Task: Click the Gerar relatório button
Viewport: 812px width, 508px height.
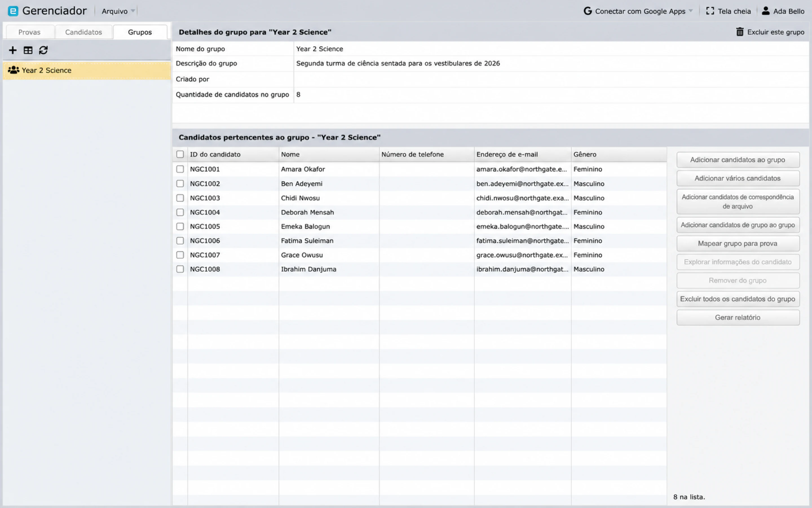Action: point(738,317)
